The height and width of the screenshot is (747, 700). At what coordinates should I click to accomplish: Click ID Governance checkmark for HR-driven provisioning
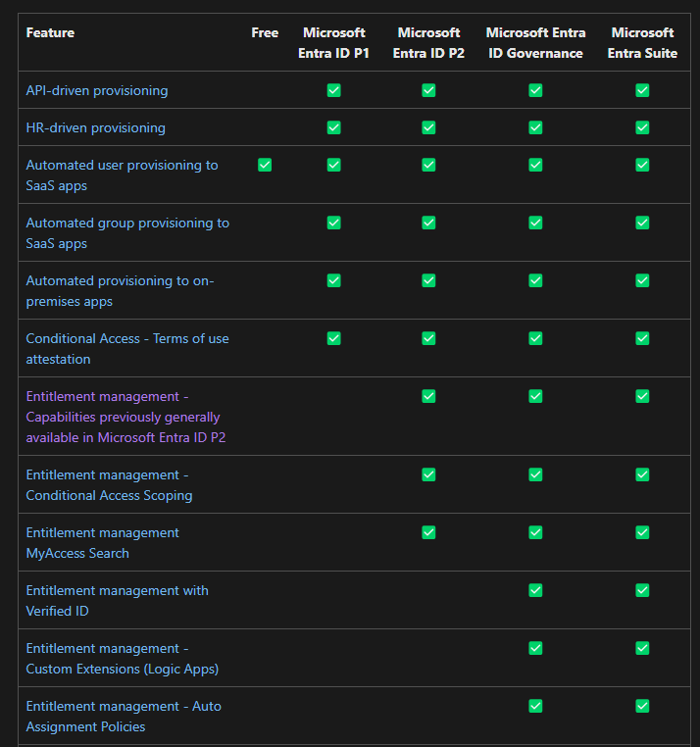535,127
